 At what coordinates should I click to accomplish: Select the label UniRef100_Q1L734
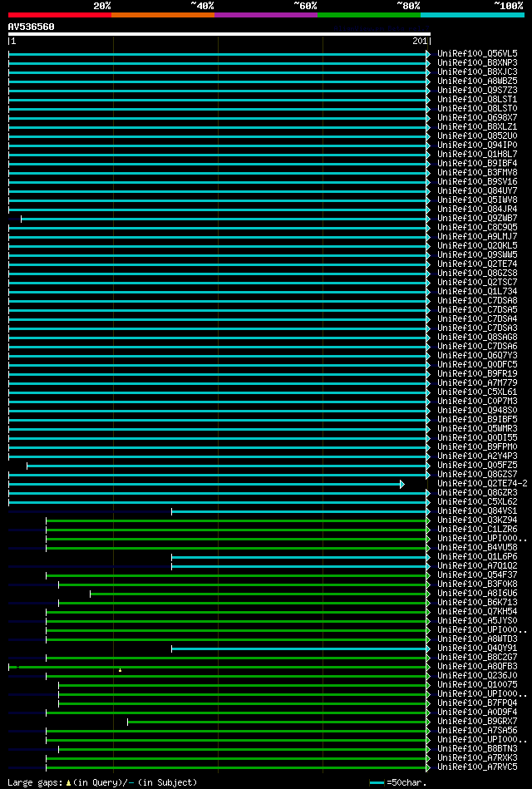(x=478, y=291)
